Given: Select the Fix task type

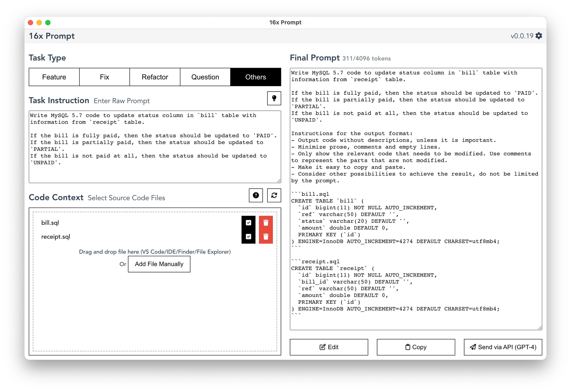Looking at the screenshot, I should [x=104, y=77].
